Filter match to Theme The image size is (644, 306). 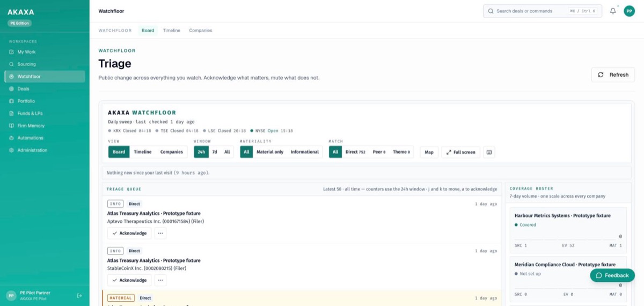click(x=401, y=152)
